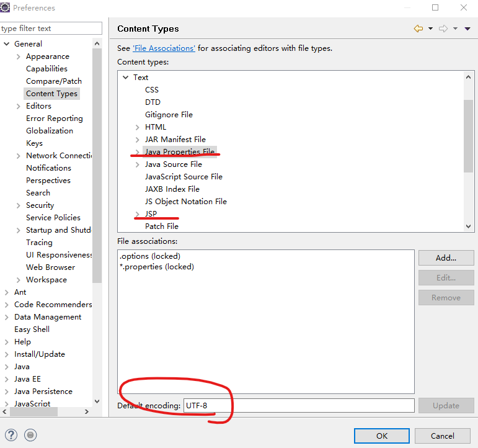This screenshot has width=478, height=448.
Task: Open the back history dropdown arrow
Action: (430, 29)
